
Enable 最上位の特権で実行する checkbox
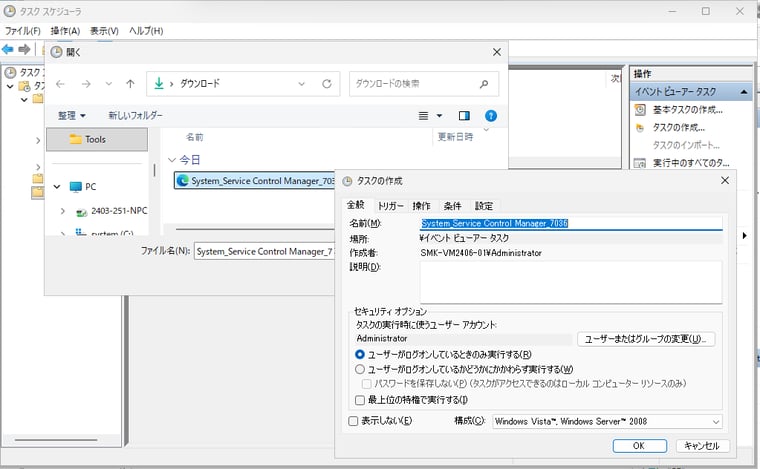pos(360,400)
